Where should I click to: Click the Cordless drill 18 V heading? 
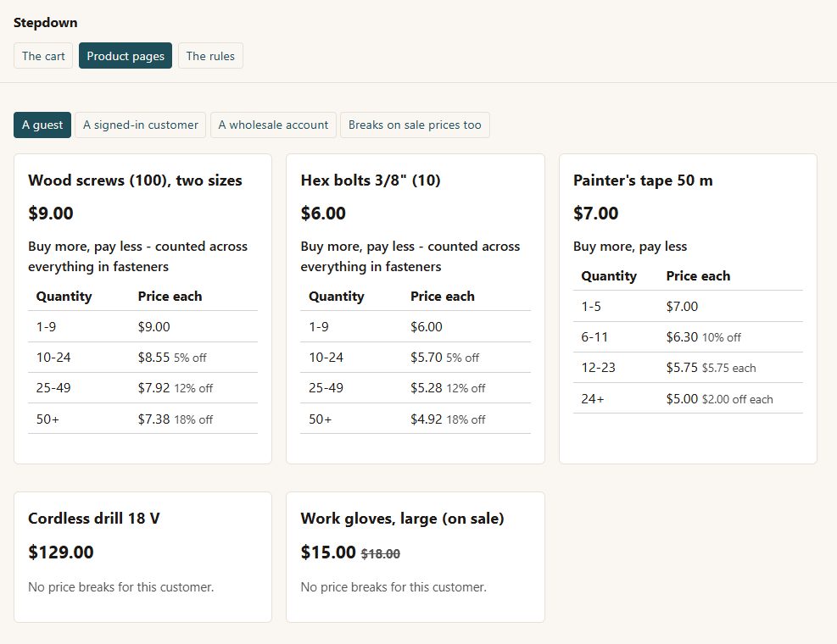(94, 518)
